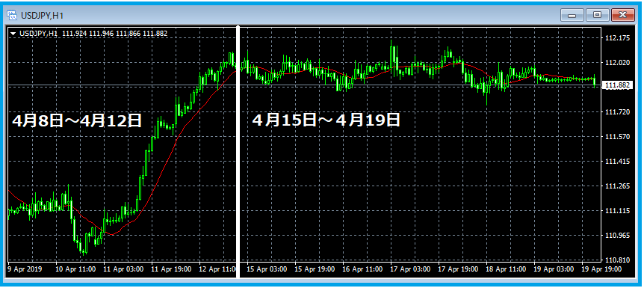Minimize the USDJPY,H1 chart window
Viewport: 644px width, 288px height.
tap(572, 15)
